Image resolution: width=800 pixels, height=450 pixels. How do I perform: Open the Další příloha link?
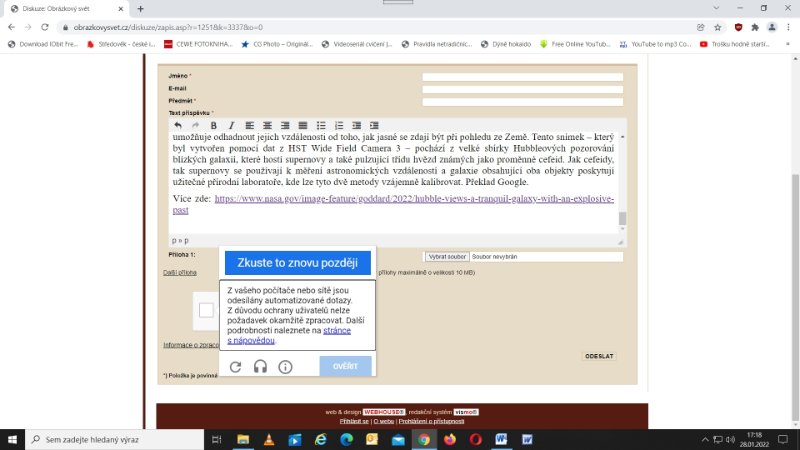180,272
